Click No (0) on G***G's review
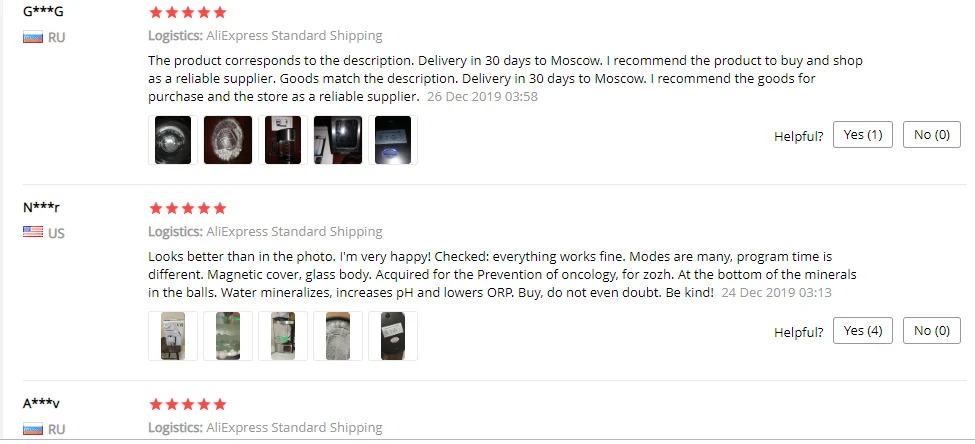 [931, 135]
